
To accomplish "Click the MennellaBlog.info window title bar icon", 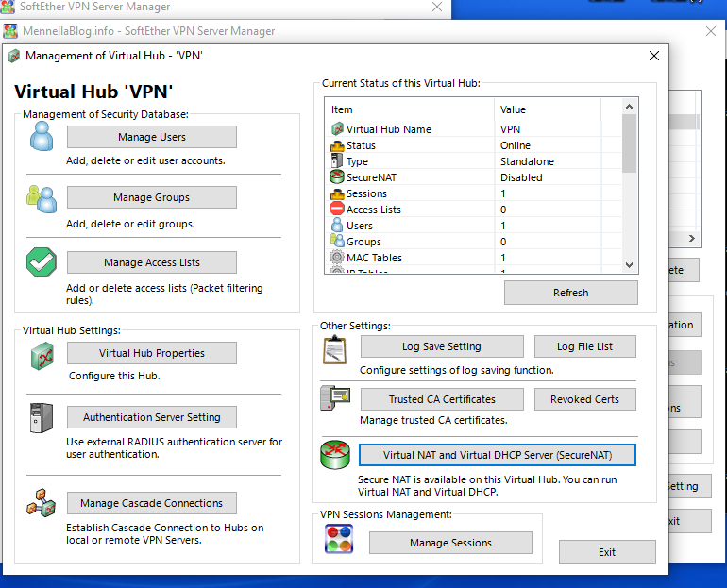I will click(10, 31).
